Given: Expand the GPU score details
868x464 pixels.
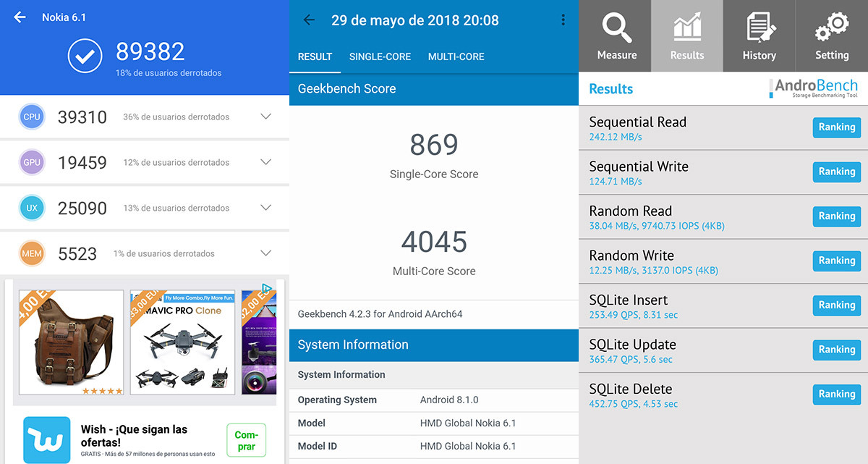Looking at the screenshot, I should [x=265, y=162].
